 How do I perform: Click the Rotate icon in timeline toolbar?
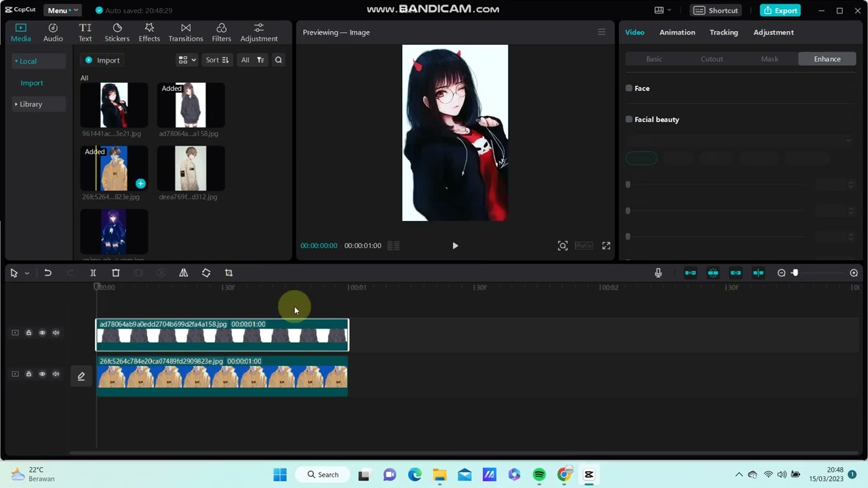(206, 272)
